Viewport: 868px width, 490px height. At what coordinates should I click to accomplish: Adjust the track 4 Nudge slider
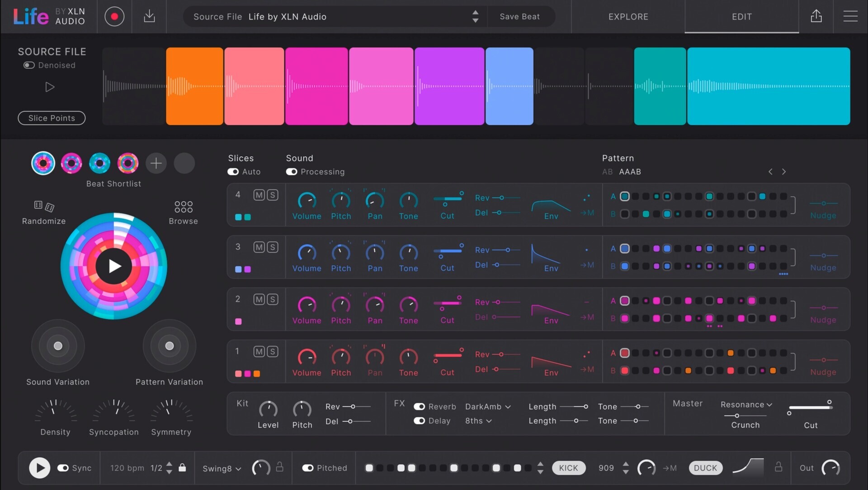(823, 203)
